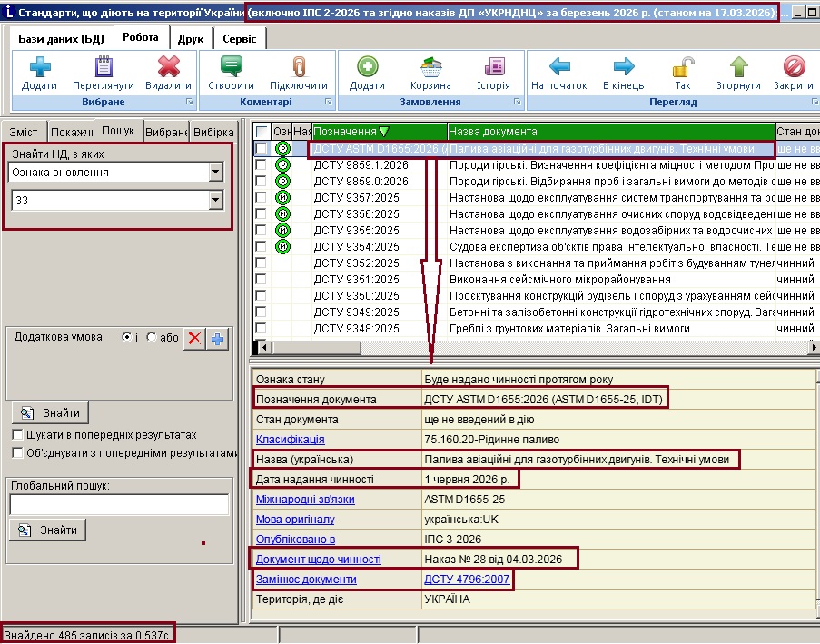This screenshot has height=644, width=820.
Task: Expand the Вибране group launcher arrow
Action: 190,103
